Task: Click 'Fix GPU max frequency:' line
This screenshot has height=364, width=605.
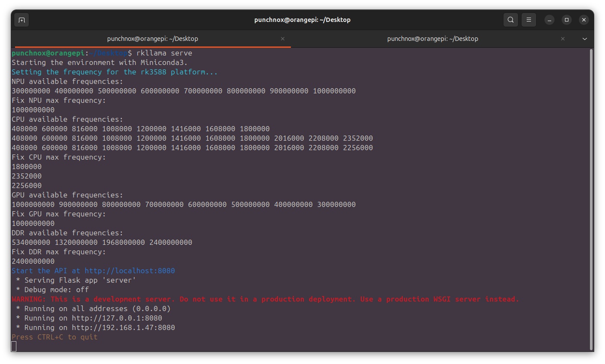Action: [x=59, y=214]
